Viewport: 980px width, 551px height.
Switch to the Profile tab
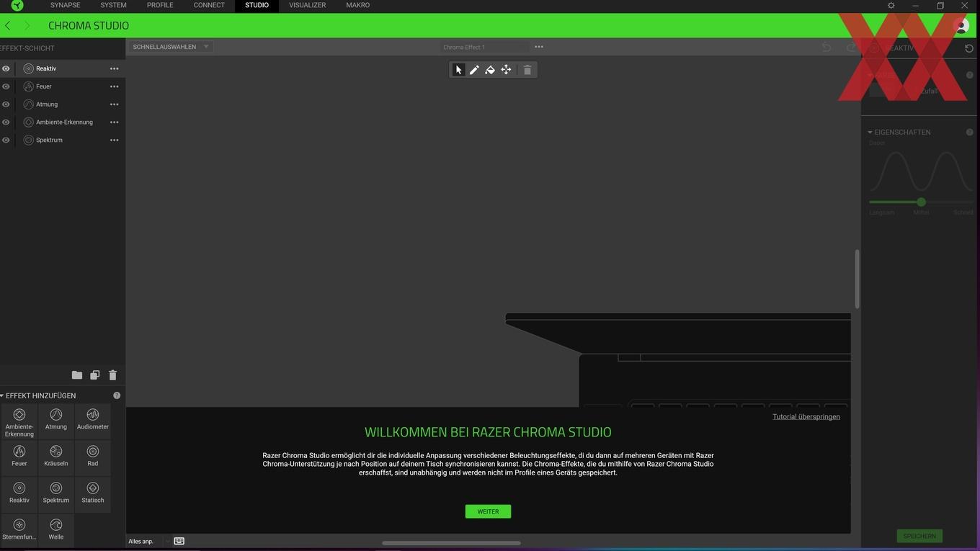(160, 5)
